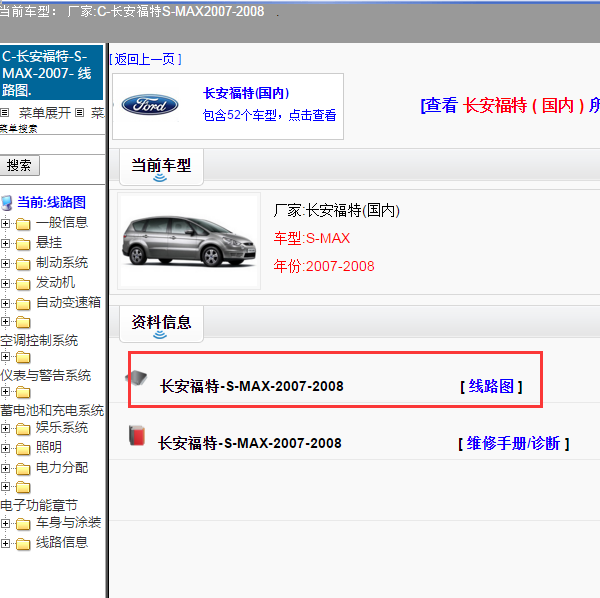The image size is (600, 598).
Task: Click the C-长安福特-S-MAX-2007- 线路图 sidebar title
Action: point(51,73)
